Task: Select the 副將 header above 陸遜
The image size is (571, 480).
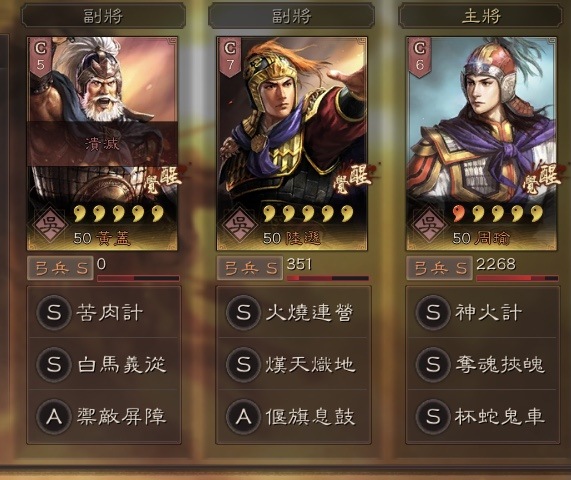Action: click(291, 16)
